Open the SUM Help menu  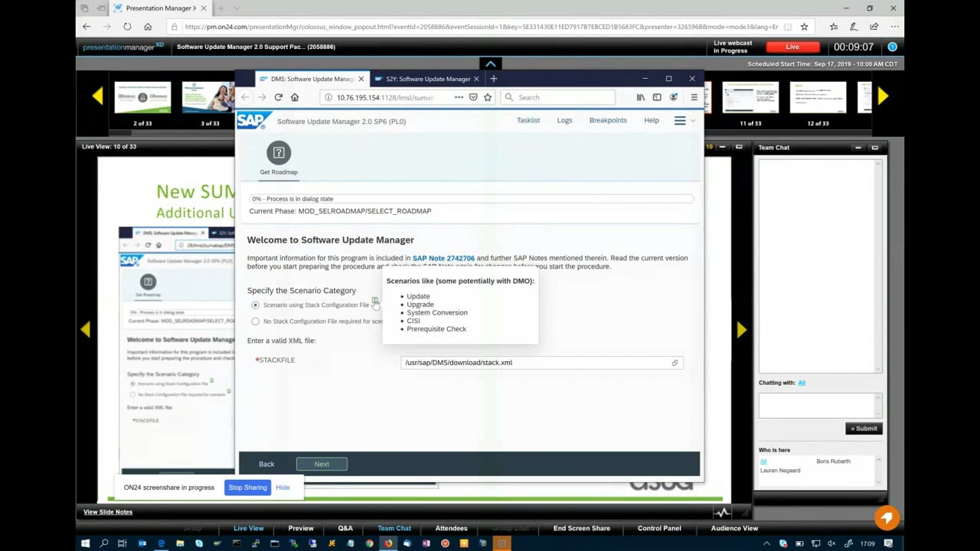652,120
